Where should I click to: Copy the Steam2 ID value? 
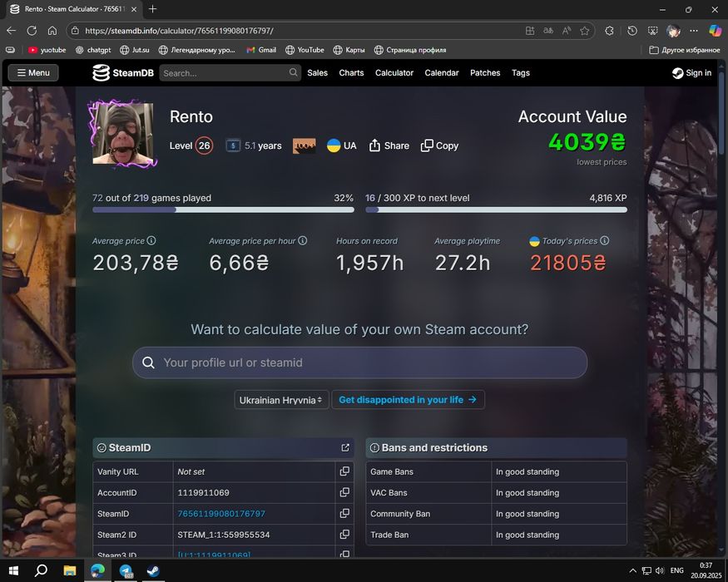click(344, 535)
